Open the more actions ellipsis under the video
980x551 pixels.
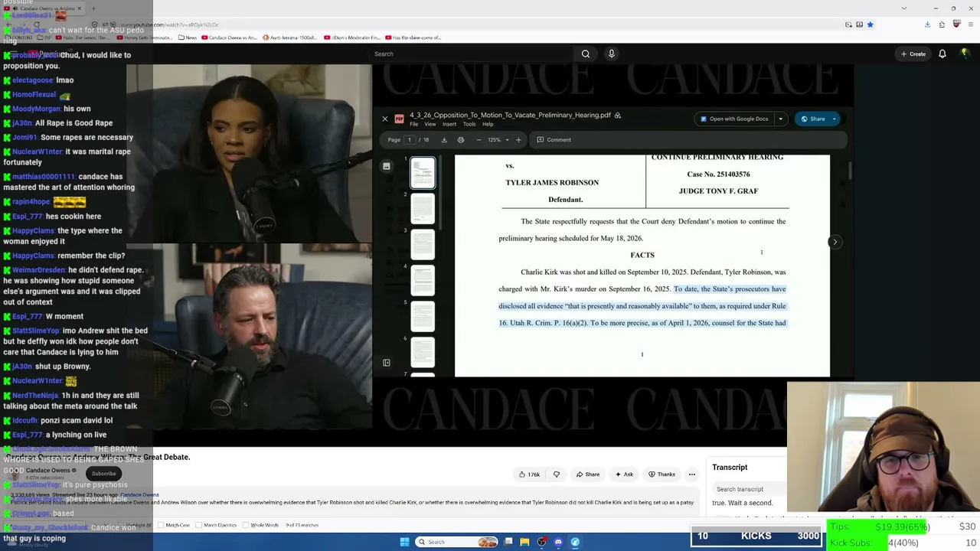[692, 474]
